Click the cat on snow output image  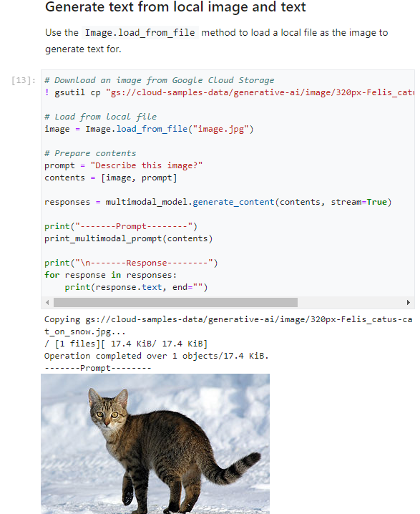[155, 444]
